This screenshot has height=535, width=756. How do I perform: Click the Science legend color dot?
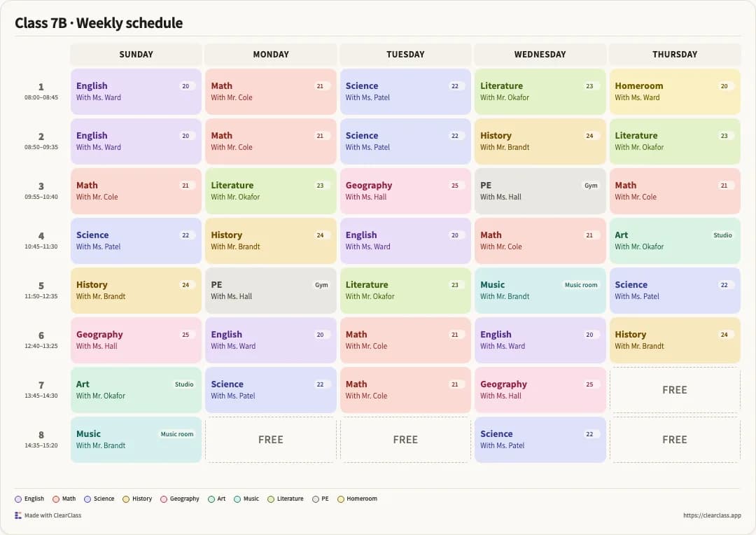pyautogui.click(x=87, y=499)
